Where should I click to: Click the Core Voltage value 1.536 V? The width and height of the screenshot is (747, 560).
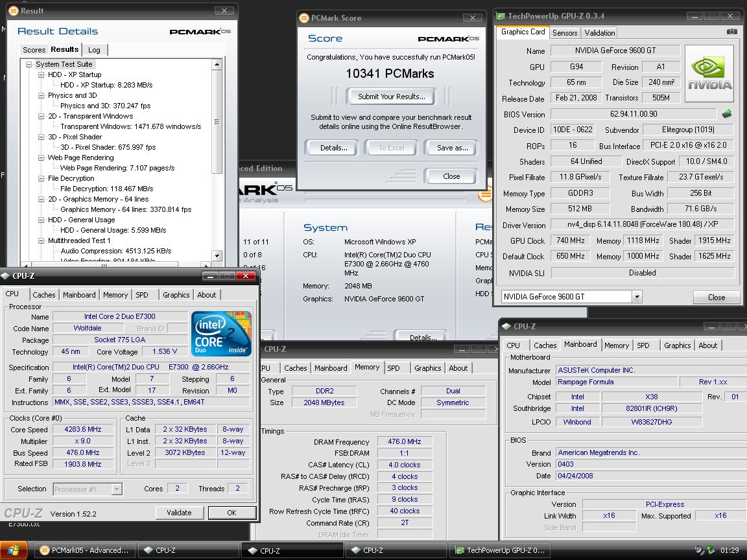coord(165,351)
